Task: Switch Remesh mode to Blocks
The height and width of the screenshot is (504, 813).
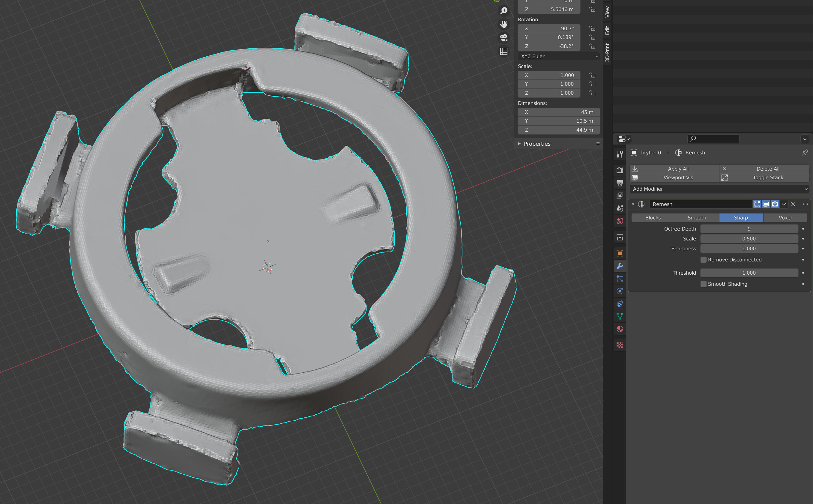Action: pos(653,218)
